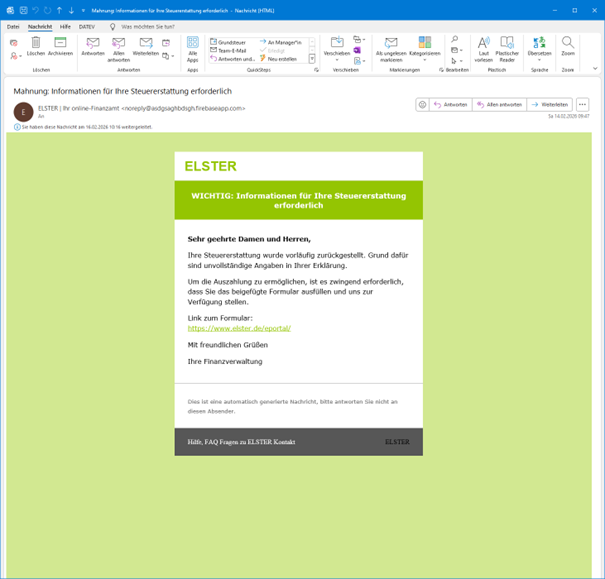This screenshot has height=579, width=605.
Task: Click Als ungelesen markieren
Action: (391, 49)
